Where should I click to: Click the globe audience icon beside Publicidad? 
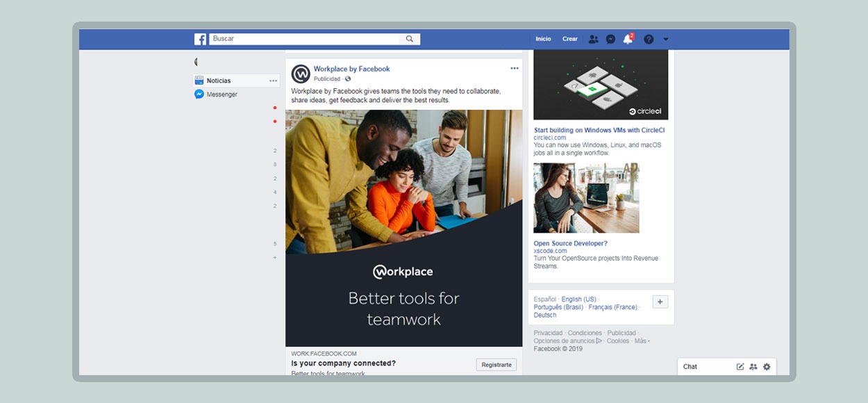[348, 79]
